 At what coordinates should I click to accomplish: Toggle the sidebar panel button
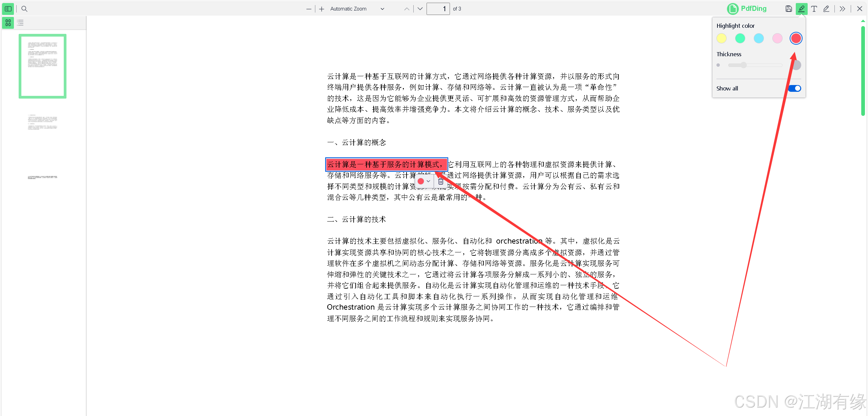[8, 9]
